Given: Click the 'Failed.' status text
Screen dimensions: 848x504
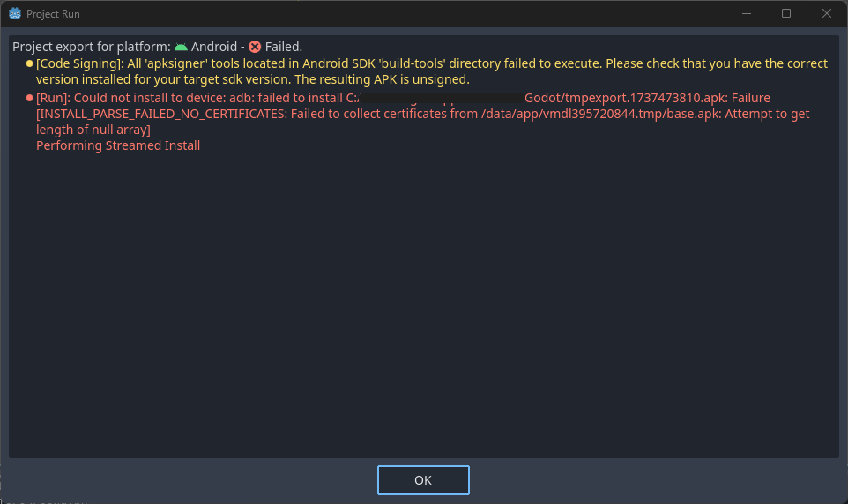Looking at the screenshot, I should click(x=283, y=47).
